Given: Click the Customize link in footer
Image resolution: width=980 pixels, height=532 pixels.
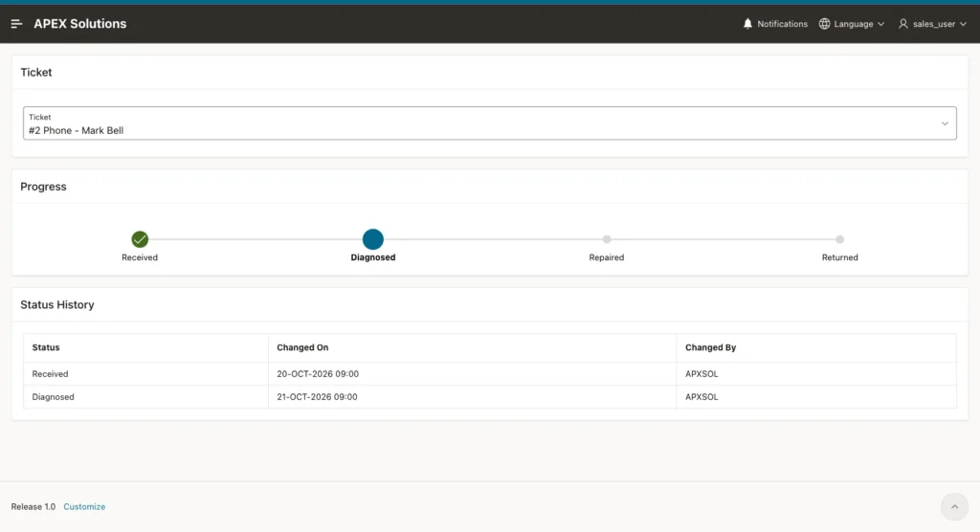Looking at the screenshot, I should coord(84,506).
